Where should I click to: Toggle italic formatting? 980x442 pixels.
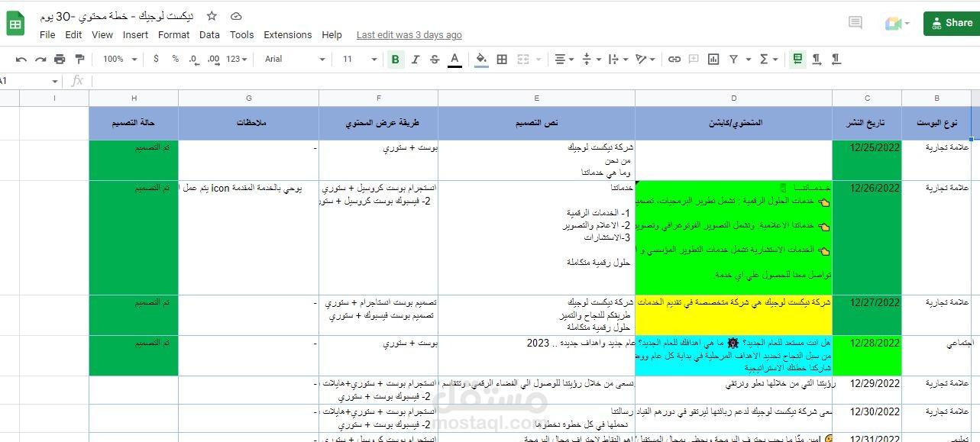[x=416, y=59]
